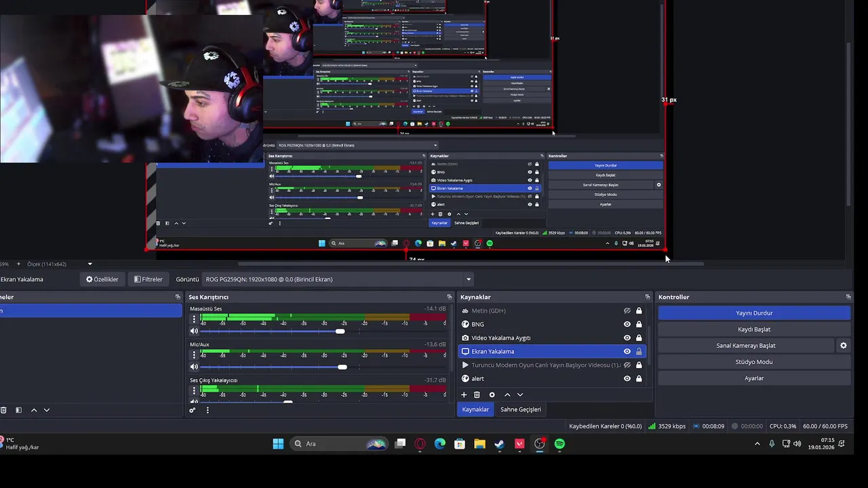Screen dimensions: 868x488
Task: Unlock the Metin (GDI+) source
Action: pyautogui.click(x=639, y=310)
